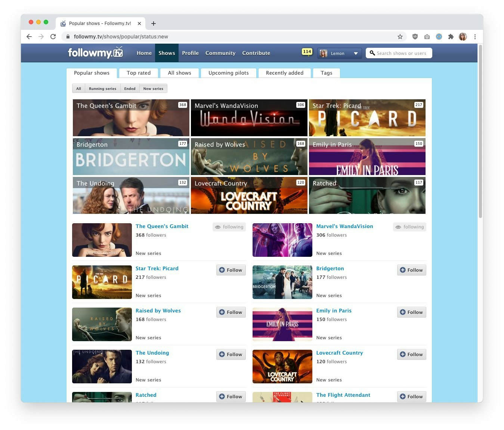The image size is (504, 430).
Task: Open Emily in Paris list thumbnail
Action: pyautogui.click(x=282, y=324)
